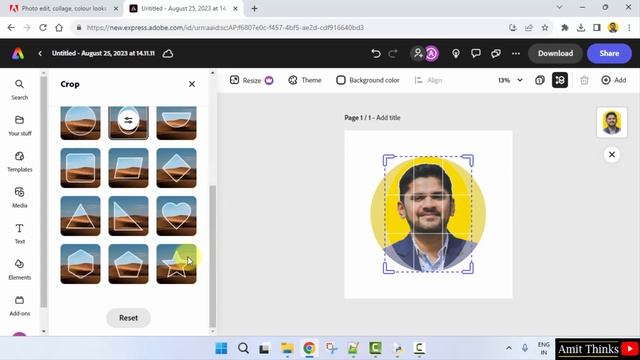Delete page with trash icon
Screen dimensions: 640x360
584,80
